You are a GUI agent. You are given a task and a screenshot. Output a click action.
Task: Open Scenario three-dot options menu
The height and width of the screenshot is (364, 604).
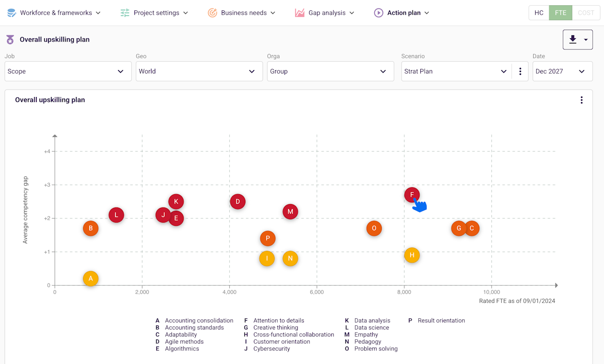(520, 72)
